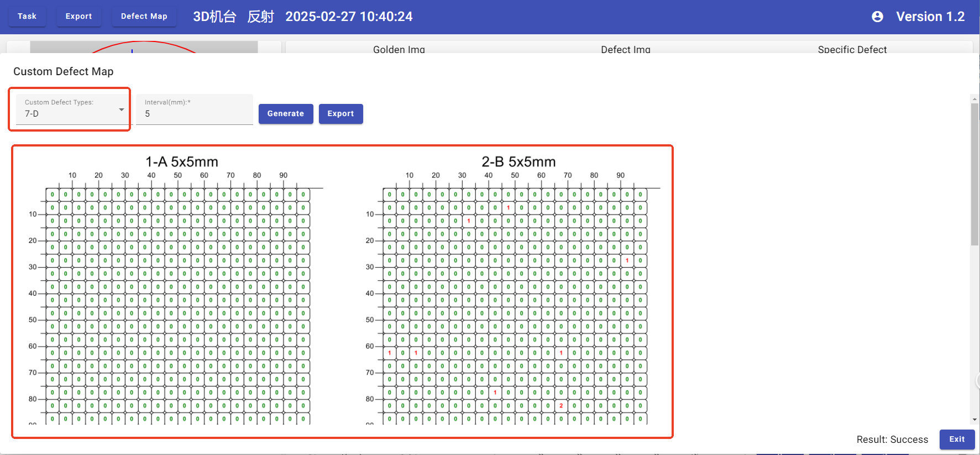Click the dropdown arrow for Custom Defect Types
The width and height of the screenshot is (980, 455).
[x=121, y=109]
